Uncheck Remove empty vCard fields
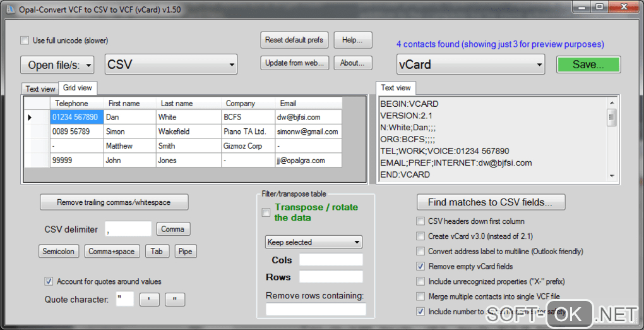This screenshot has width=644, height=330. point(420,266)
